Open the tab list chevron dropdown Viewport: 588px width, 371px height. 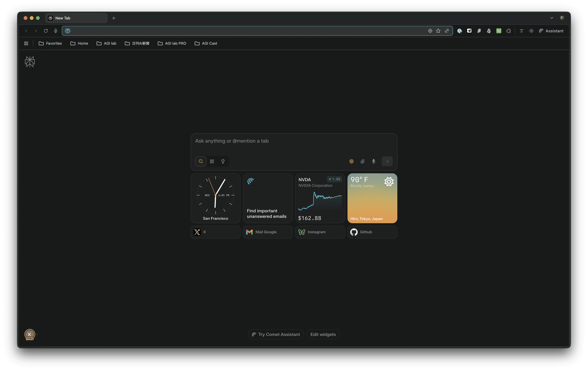(x=551, y=18)
